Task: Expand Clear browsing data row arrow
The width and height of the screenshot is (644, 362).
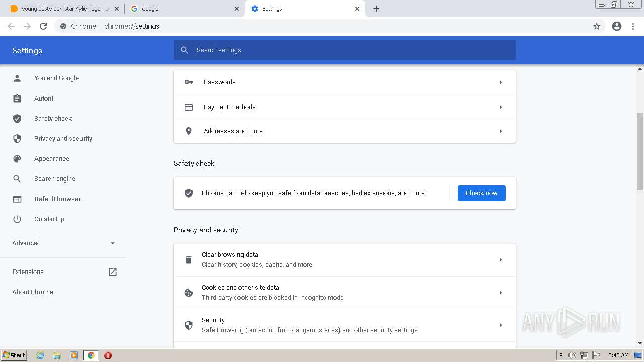Action: click(x=501, y=260)
